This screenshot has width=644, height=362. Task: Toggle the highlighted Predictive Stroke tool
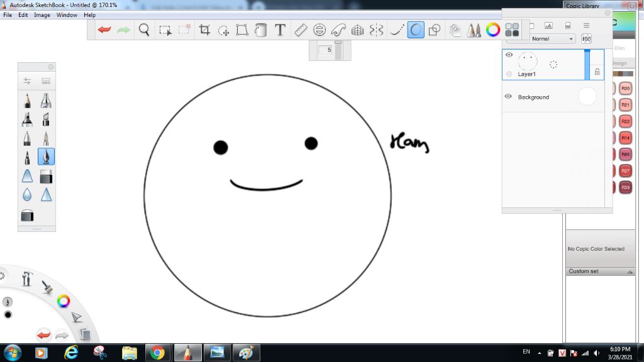pyautogui.click(x=416, y=30)
